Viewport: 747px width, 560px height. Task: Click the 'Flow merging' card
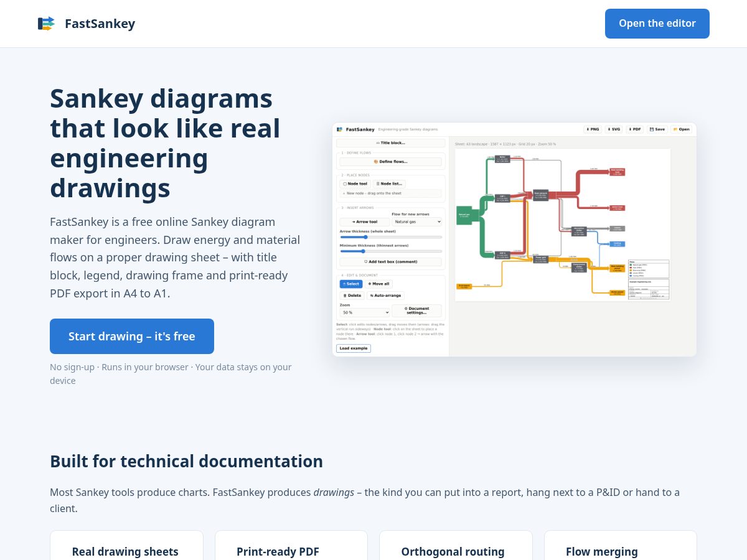(621, 546)
